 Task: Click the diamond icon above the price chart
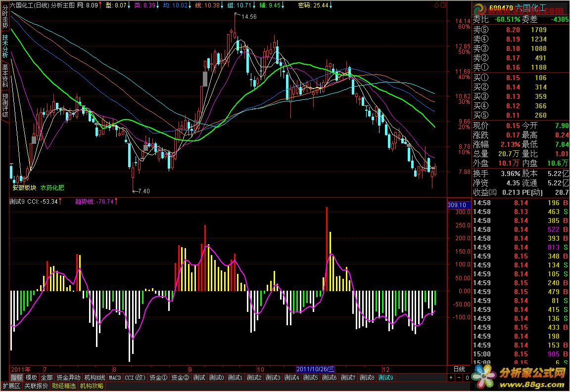(436, 5)
